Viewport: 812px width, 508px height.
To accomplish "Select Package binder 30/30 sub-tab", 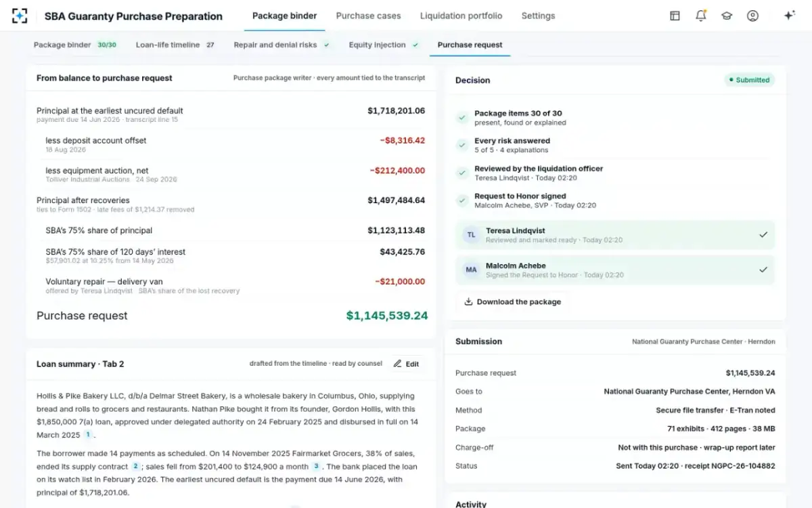I will (x=75, y=45).
